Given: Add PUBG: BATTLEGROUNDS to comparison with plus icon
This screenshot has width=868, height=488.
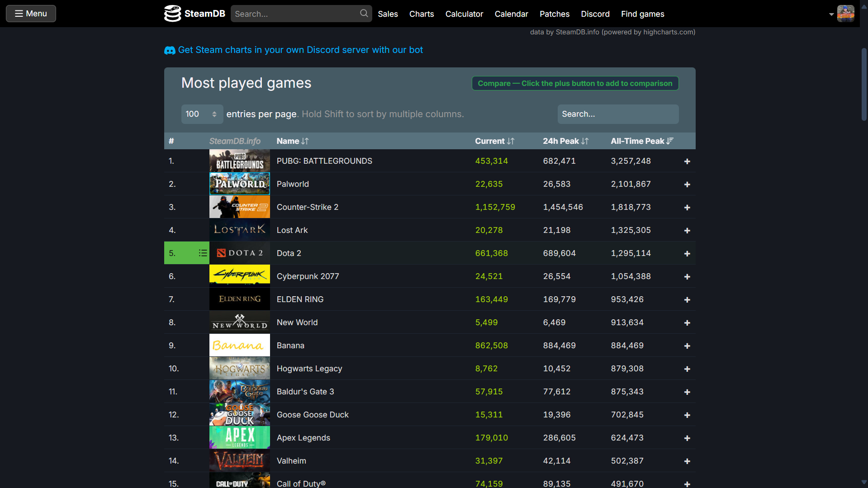Looking at the screenshot, I should tap(687, 161).
